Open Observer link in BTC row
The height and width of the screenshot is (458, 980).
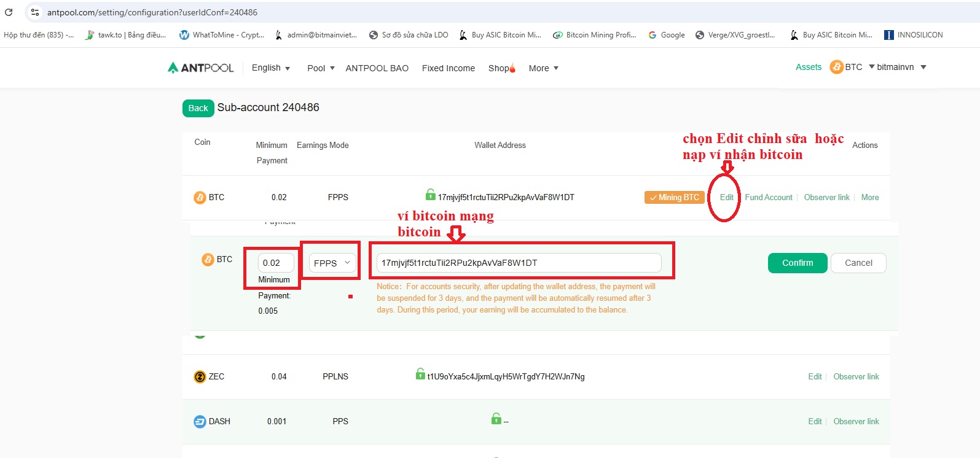827,197
